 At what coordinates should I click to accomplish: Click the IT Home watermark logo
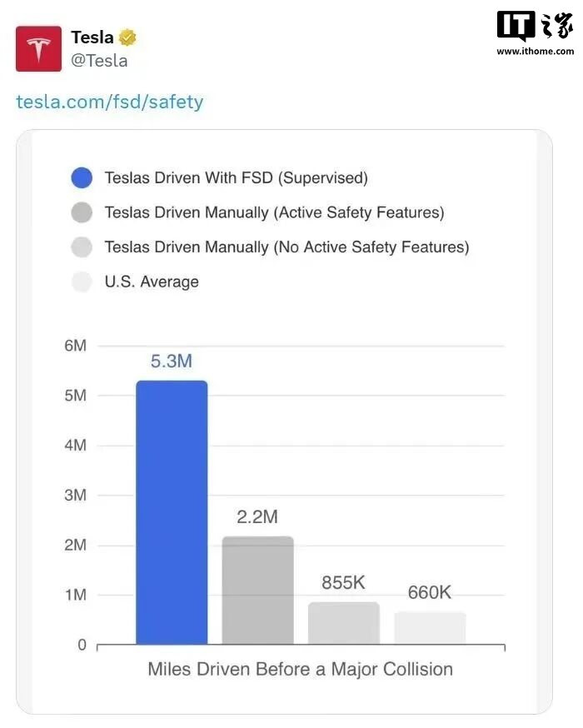click(x=535, y=27)
